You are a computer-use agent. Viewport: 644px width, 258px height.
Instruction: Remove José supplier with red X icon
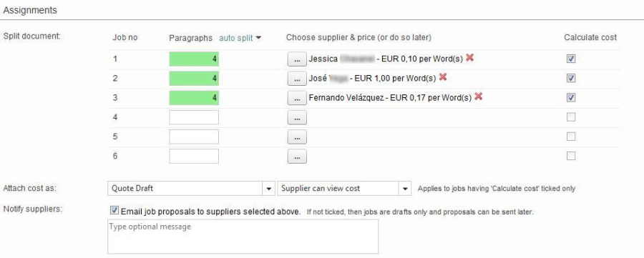coord(443,77)
